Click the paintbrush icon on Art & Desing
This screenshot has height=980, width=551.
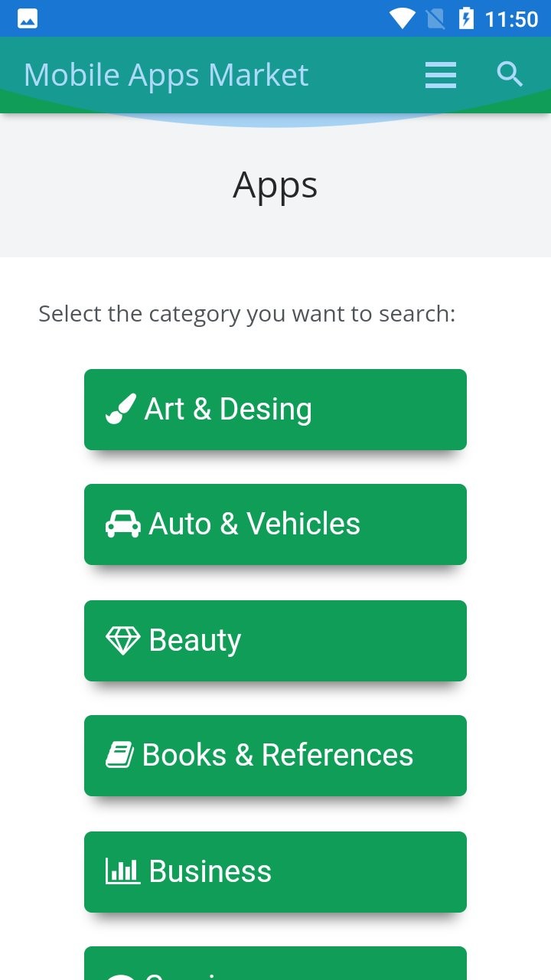[x=121, y=409]
